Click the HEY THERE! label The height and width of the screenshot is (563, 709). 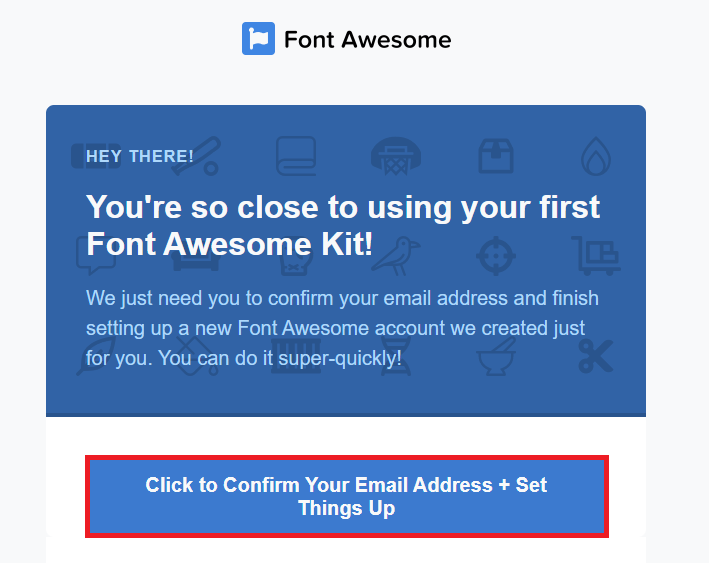pos(140,156)
